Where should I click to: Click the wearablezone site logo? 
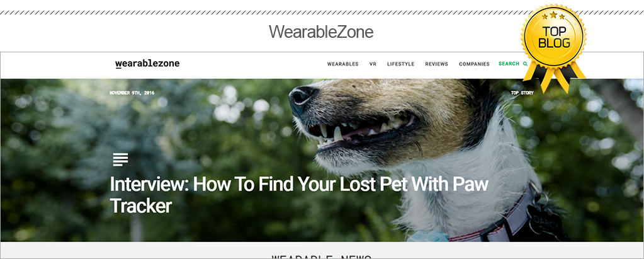point(147,64)
